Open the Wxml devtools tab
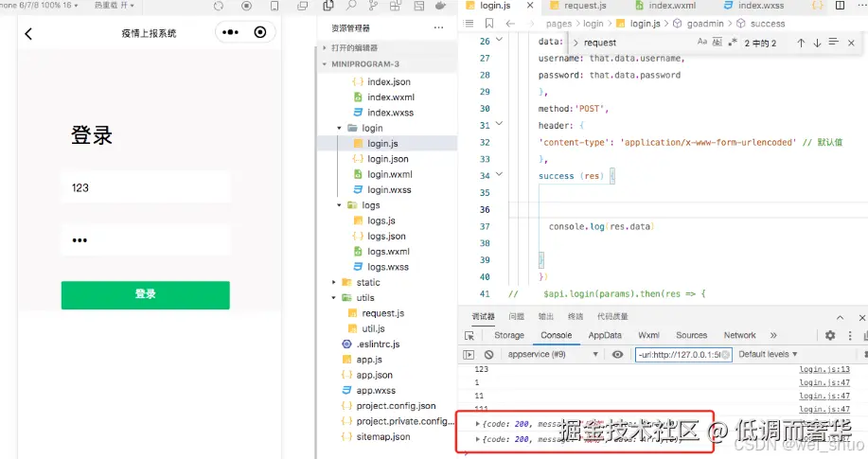868x459 pixels. pyautogui.click(x=648, y=336)
